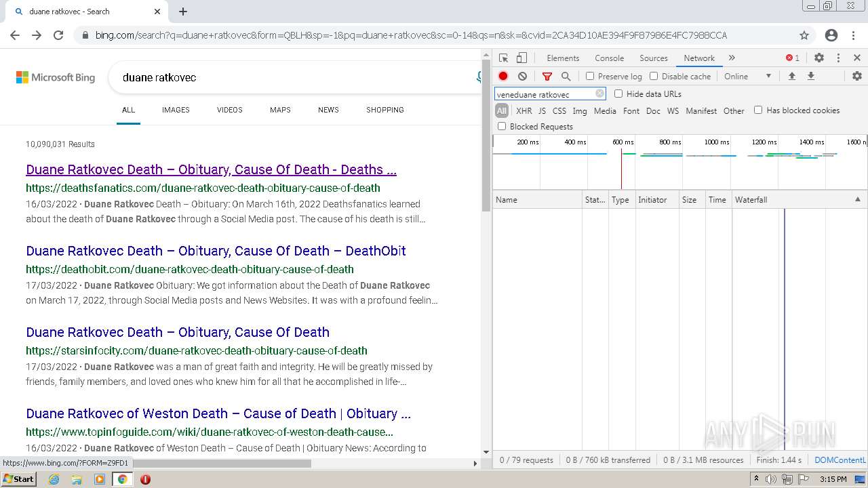Click the red error count badge
Screen dimensions: 868x488
(x=793, y=58)
